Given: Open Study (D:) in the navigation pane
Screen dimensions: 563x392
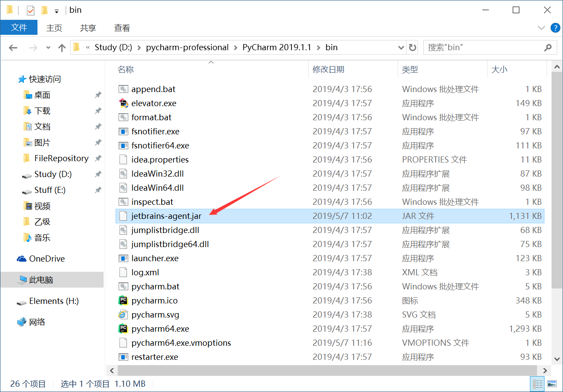Looking at the screenshot, I should 53,174.
